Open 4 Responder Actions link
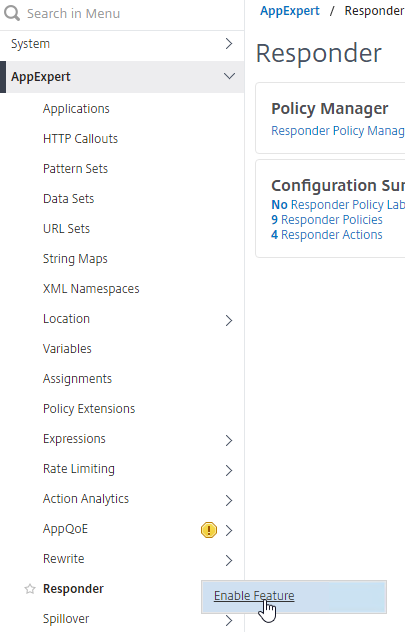 click(x=327, y=235)
